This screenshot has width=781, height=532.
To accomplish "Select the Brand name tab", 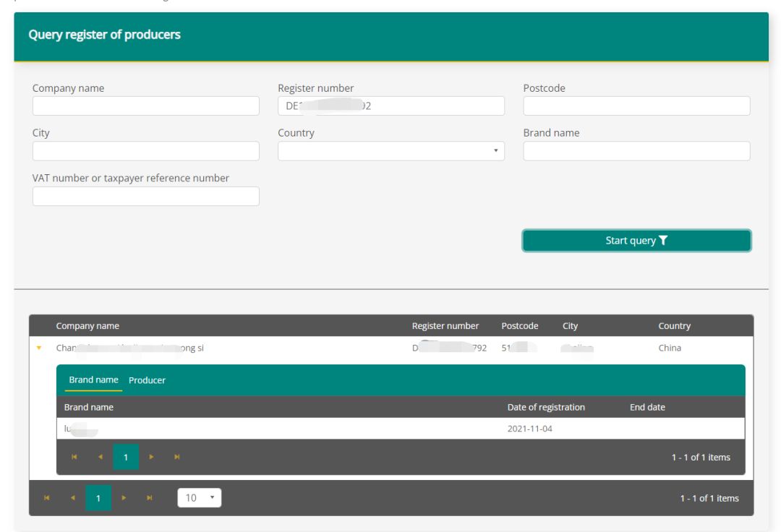I will coord(93,380).
